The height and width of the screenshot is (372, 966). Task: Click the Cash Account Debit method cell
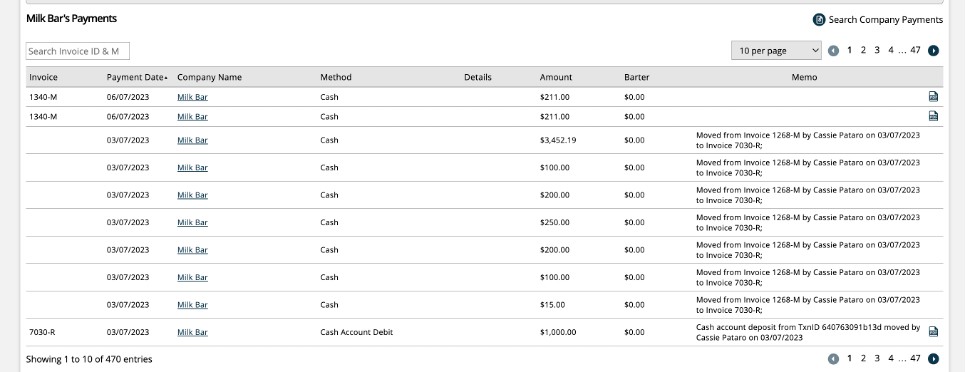click(x=357, y=332)
